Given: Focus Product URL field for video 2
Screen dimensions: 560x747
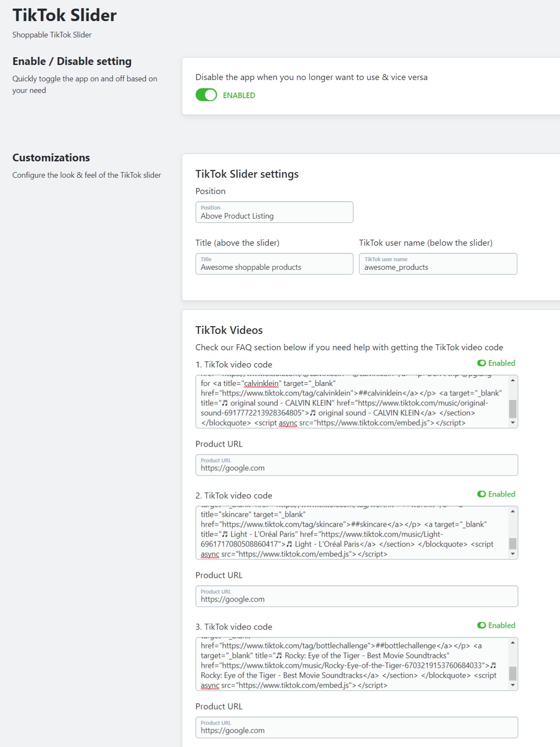Looking at the screenshot, I should point(357,596).
